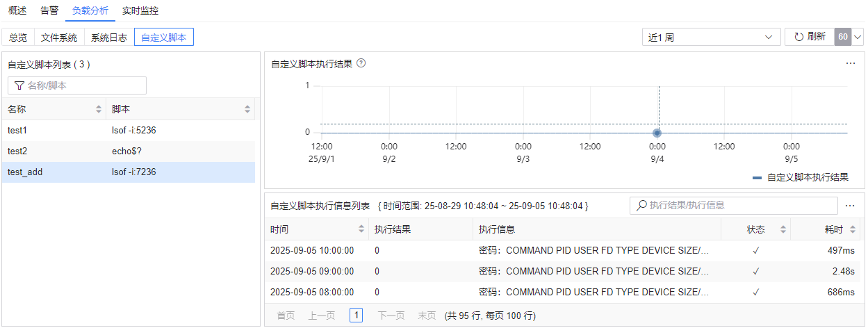Select the 负载分析 tab

[90, 10]
